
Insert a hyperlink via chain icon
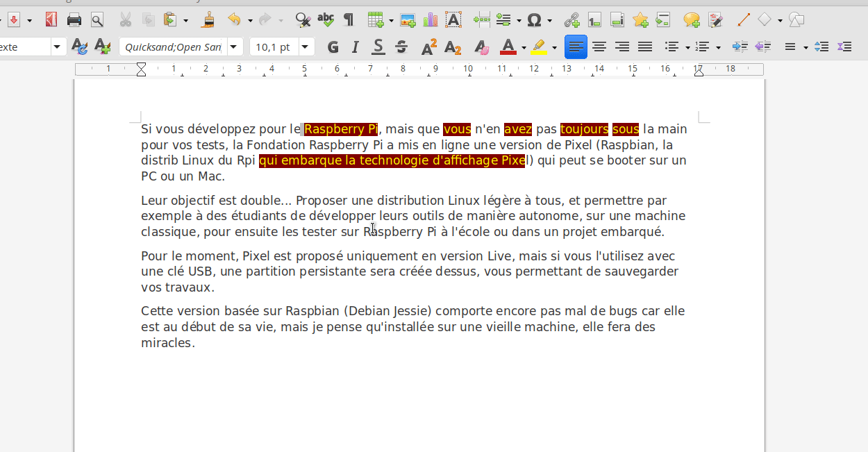point(571,20)
